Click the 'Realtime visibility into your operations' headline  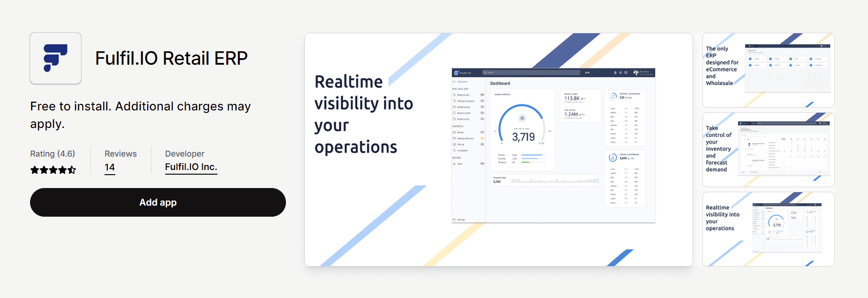click(x=364, y=114)
